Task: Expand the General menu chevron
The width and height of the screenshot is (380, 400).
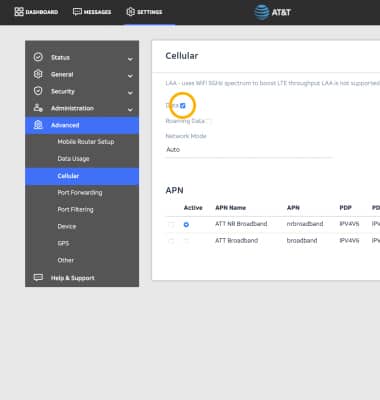Action: click(130, 76)
